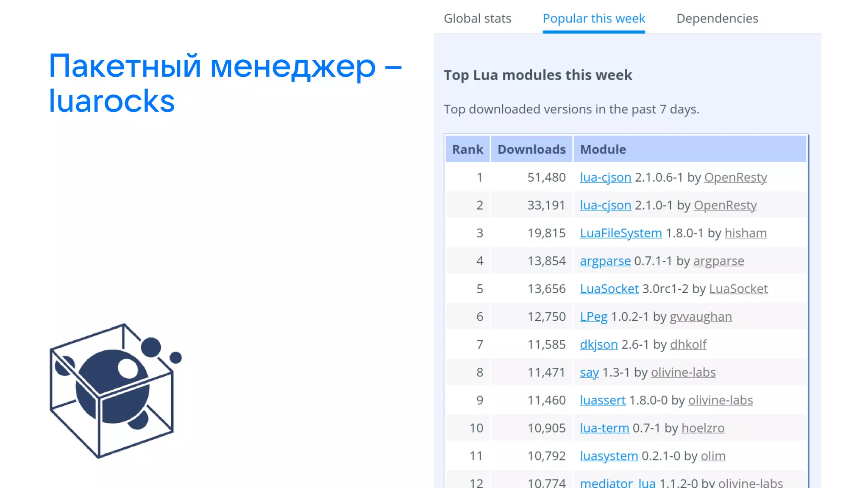Open the LuaSocket module link
868x488 pixels.
point(609,289)
